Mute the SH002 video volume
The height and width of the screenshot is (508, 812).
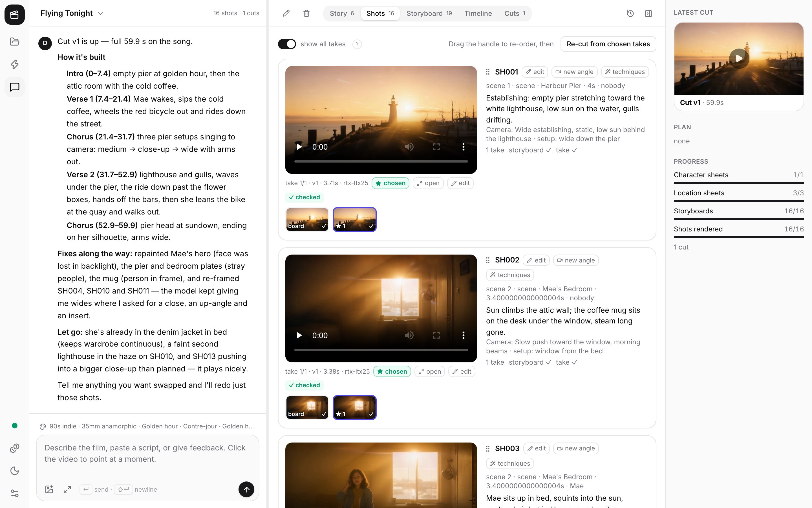(x=409, y=335)
